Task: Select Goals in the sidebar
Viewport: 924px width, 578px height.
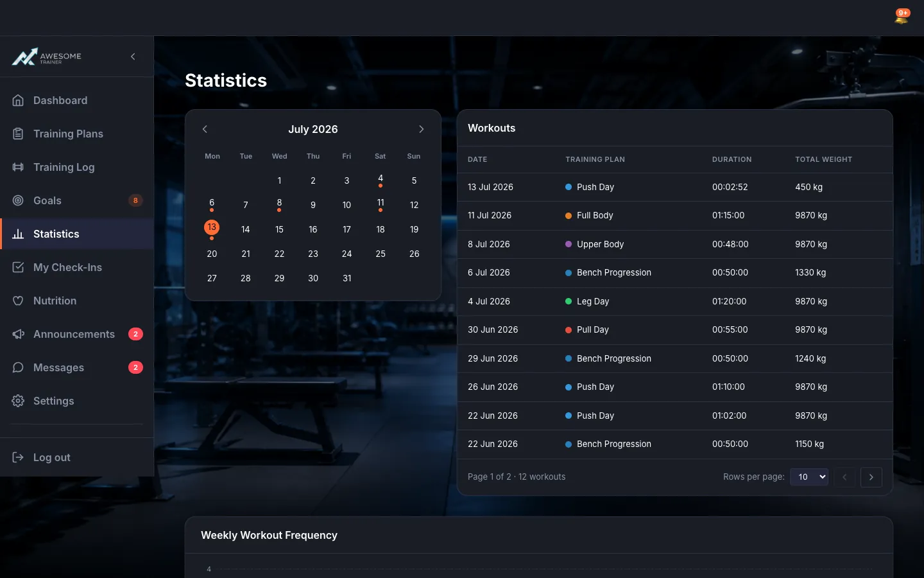Action: click(77, 200)
